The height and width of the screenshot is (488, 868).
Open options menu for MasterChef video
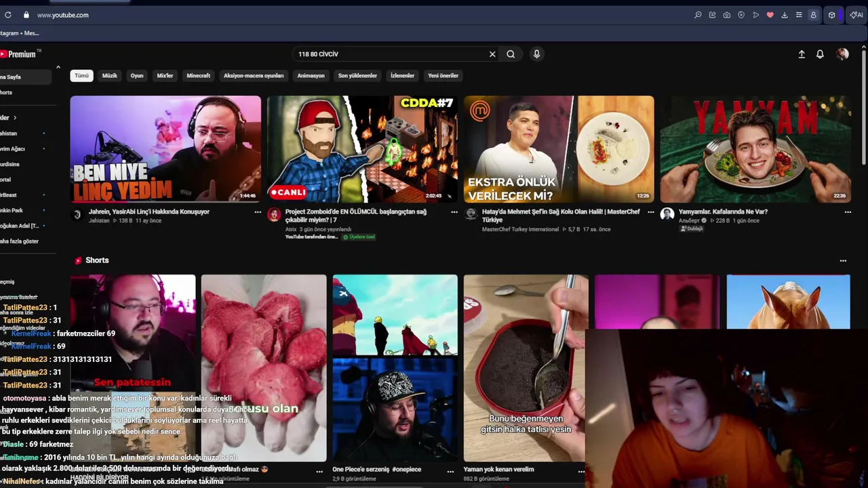pyautogui.click(x=650, y=212)
